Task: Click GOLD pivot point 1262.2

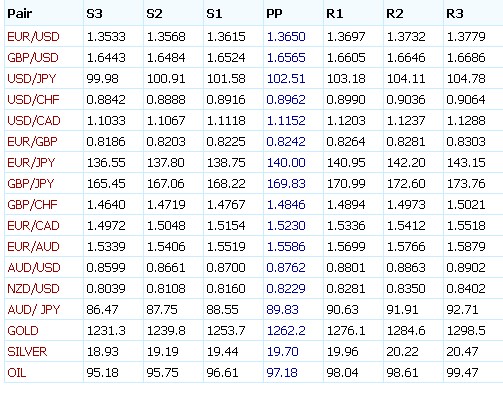Action: coord(286,331)
